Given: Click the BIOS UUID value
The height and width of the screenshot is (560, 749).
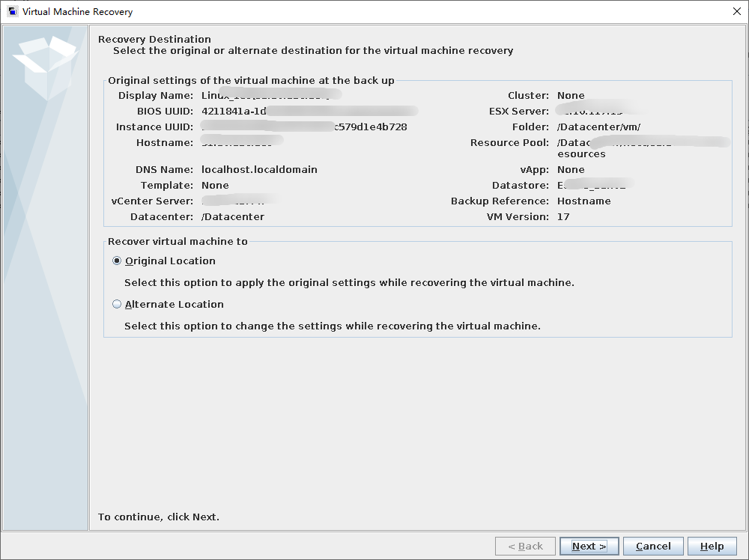Looking at the screenshot, I should click(x=309, y=112).
